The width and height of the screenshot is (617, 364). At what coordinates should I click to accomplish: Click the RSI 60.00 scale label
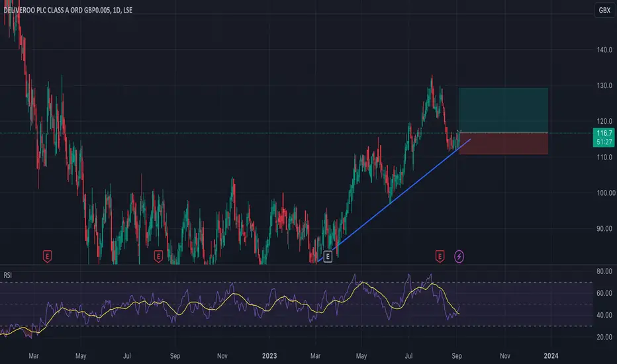[604, 293]
